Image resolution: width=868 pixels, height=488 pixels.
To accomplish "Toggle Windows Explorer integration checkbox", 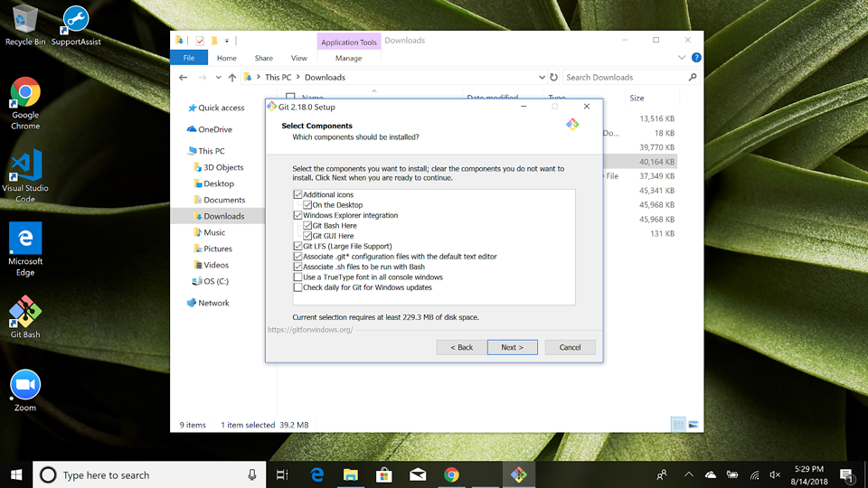I will (297, 215).
